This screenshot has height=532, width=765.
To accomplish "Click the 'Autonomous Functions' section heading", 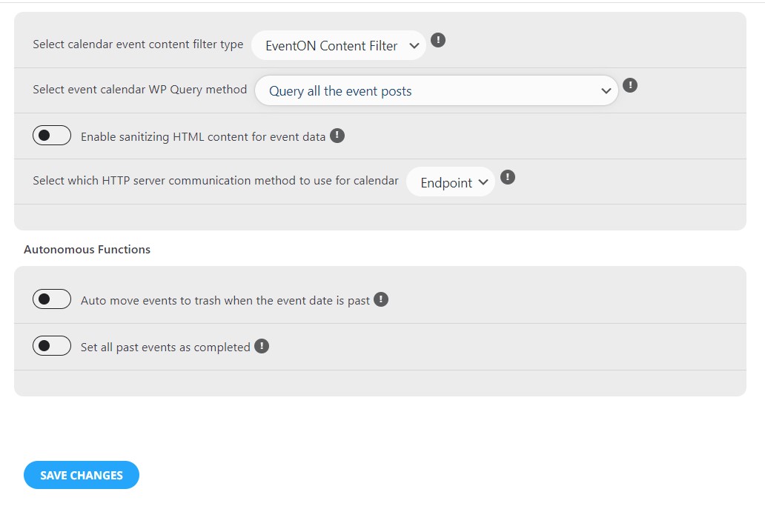I will 87,249.
